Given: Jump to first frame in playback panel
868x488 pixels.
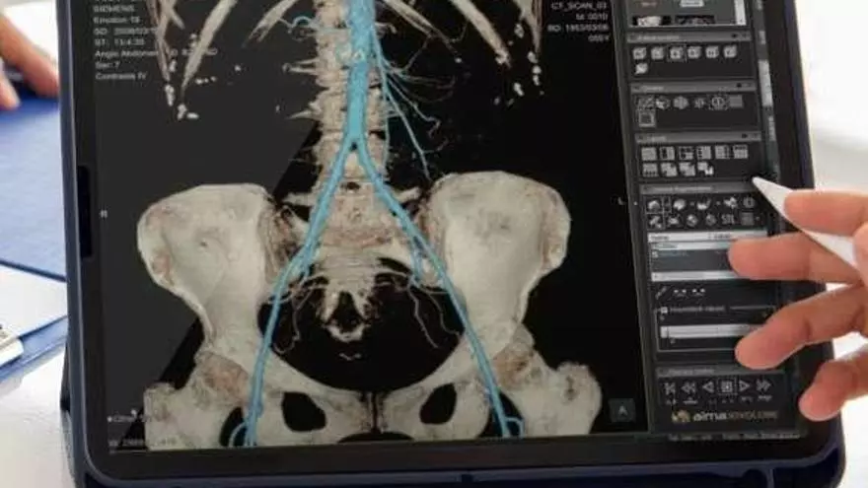Looking at the screenshot, I should (x=671, y=388).
